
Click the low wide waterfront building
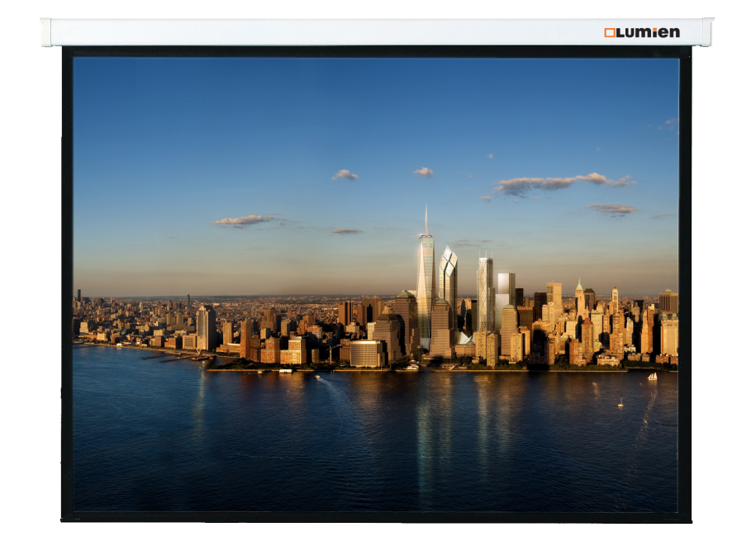pos(367,354)
